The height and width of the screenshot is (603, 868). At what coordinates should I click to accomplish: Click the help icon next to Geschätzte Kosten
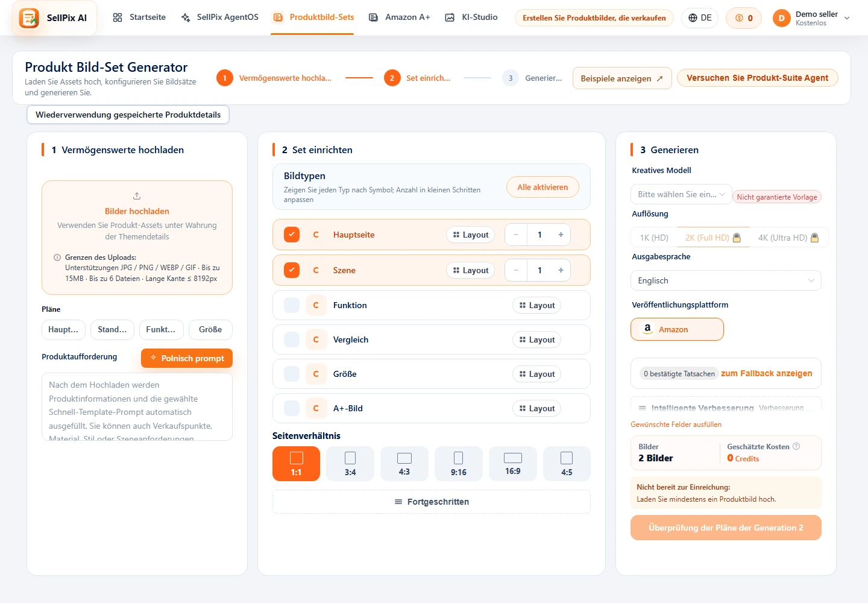point(796,446)
